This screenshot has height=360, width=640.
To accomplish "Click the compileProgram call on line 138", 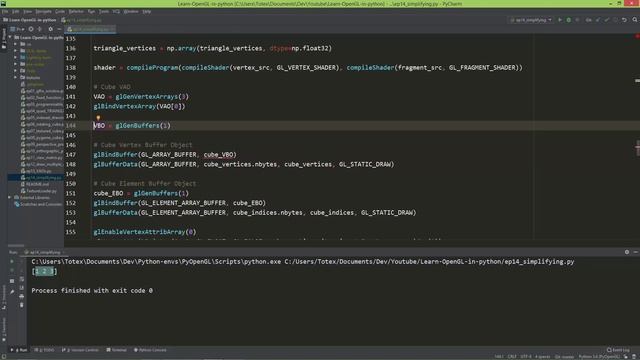I will coord(152,68).
